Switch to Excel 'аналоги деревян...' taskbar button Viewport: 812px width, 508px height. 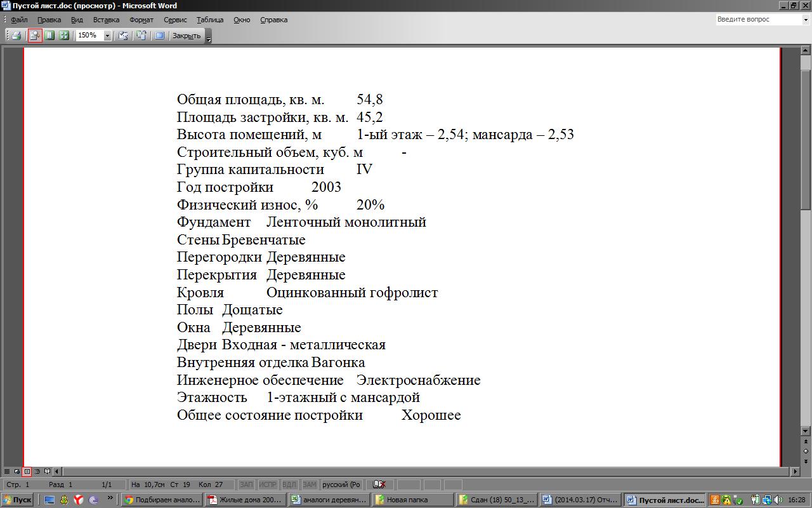click(x=329, y=500)
